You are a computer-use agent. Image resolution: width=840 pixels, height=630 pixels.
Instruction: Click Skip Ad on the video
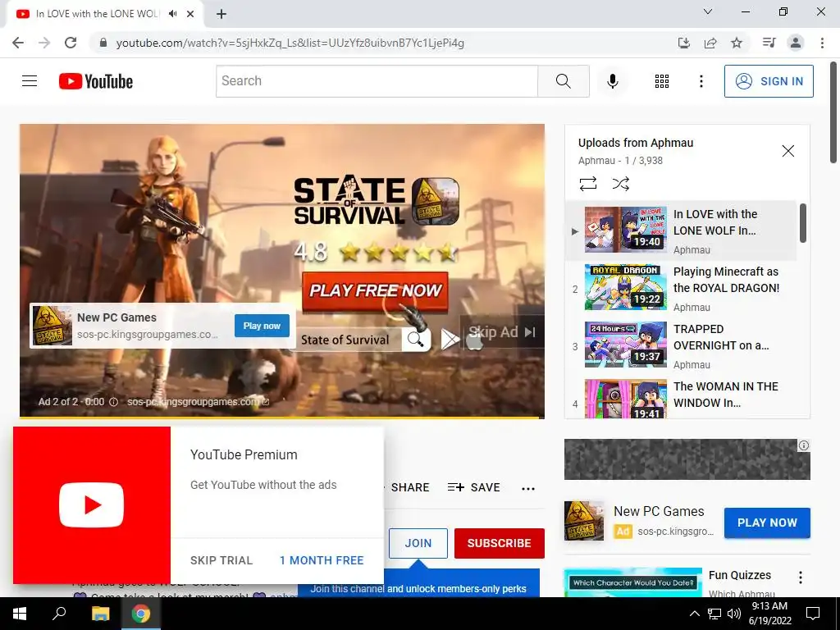click(501, 332)
